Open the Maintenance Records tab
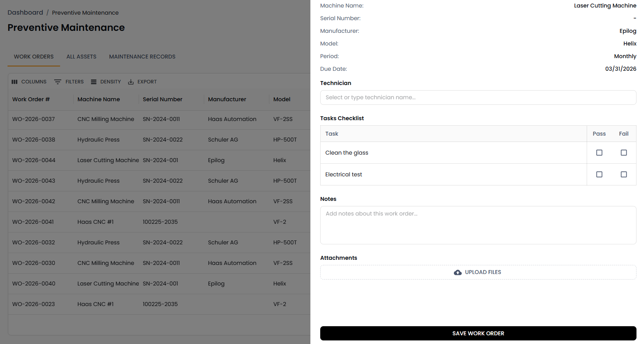 (142, 57)
